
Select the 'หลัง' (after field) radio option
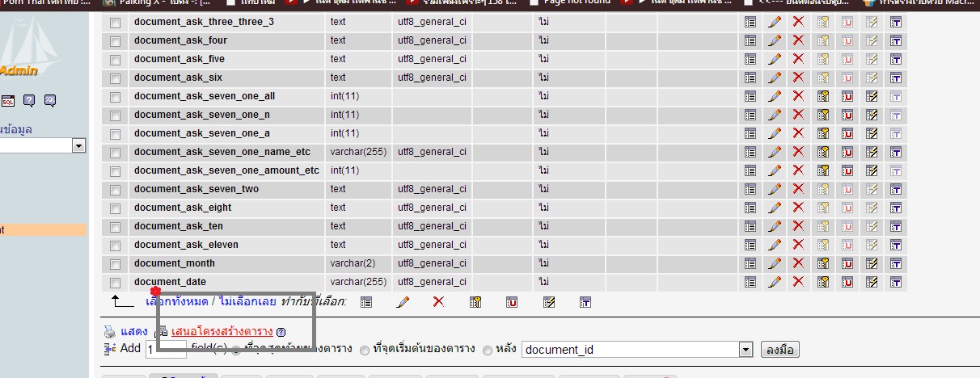tap(487, 351)
